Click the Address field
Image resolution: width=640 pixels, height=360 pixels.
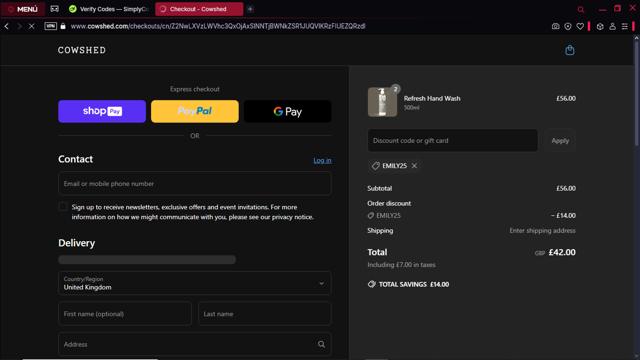[195, 344]
